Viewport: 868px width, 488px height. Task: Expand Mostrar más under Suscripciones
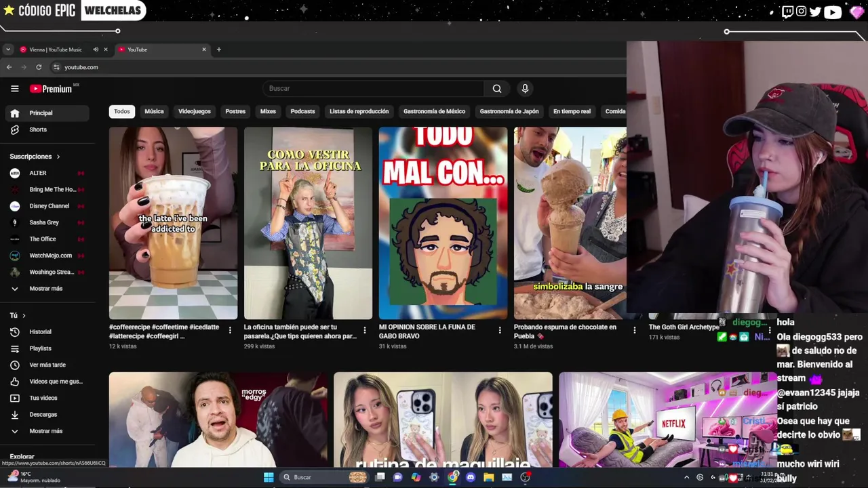47,289
